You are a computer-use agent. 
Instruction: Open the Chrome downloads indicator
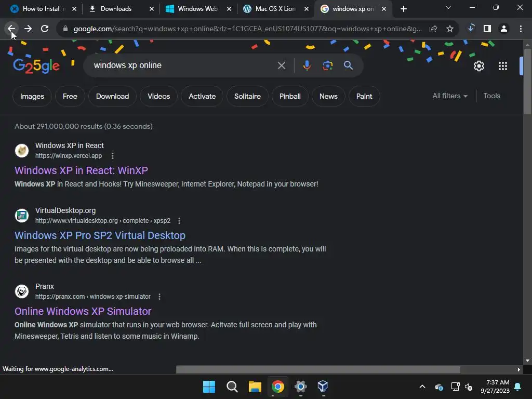coord(471,28)
